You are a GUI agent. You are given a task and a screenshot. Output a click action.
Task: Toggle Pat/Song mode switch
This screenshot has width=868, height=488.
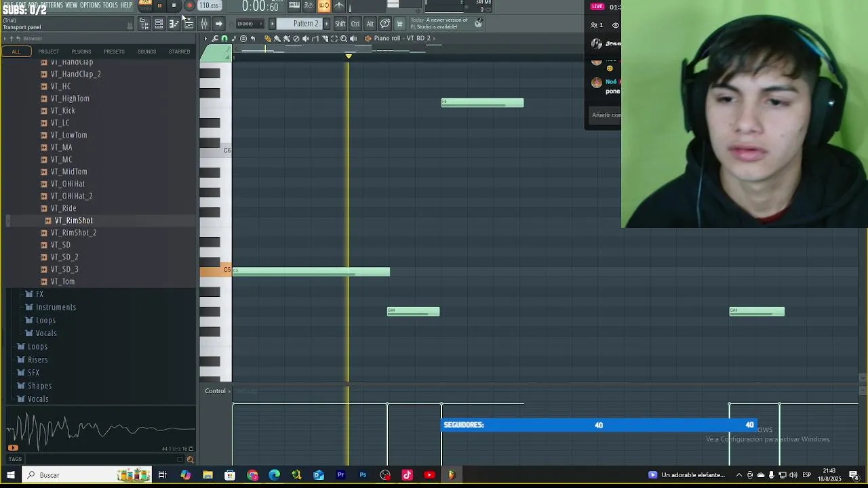pos(145,5)
